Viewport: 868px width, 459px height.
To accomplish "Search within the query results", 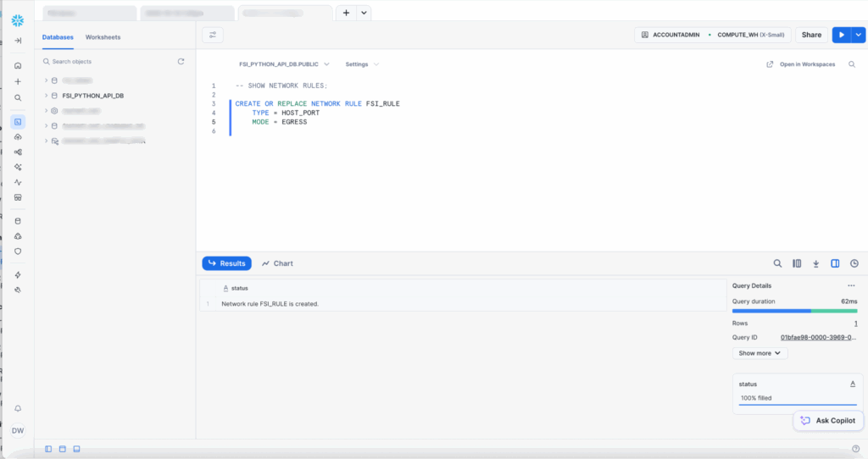I will coord(777,263).
